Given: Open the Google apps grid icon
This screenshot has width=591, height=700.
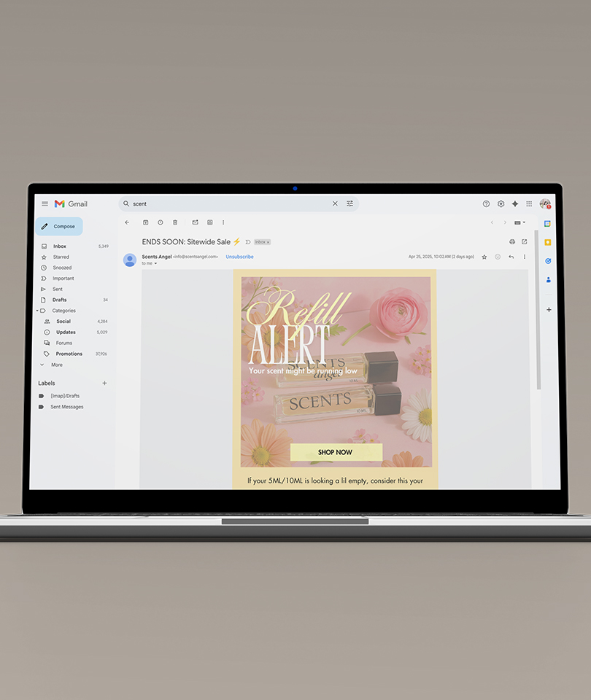Looking at the screenshot, I should pyautogui.click(x=529, y=204).
